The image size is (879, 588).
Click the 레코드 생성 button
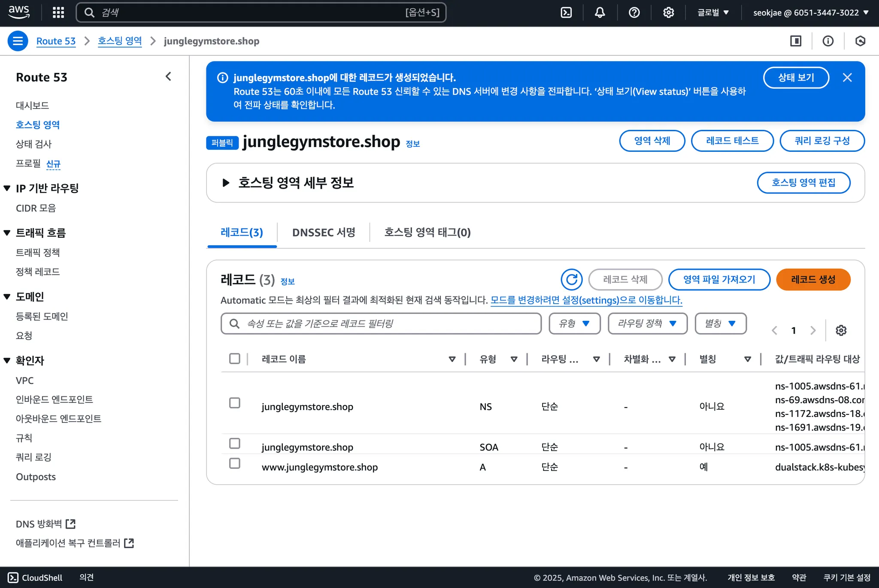point(813,280)
